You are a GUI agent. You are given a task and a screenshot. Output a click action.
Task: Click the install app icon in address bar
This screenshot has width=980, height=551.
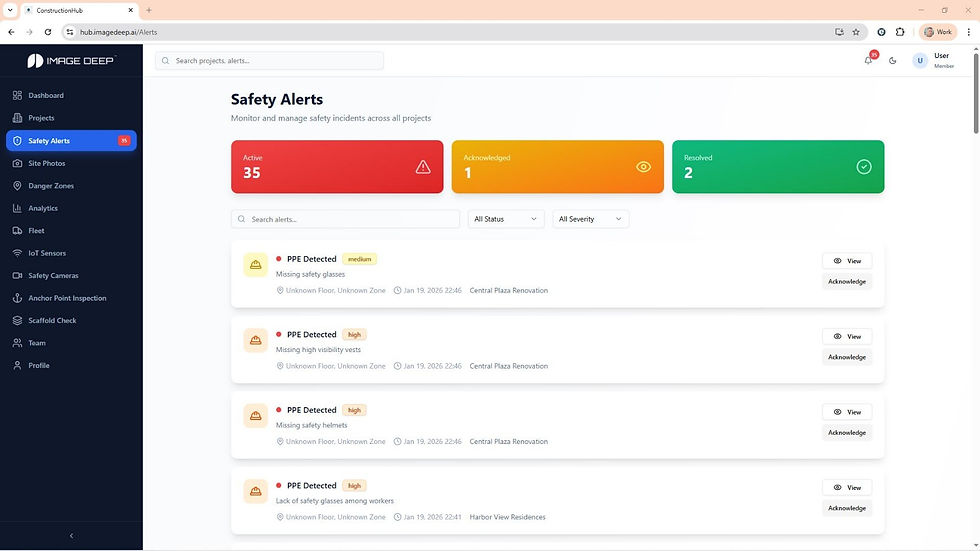point(839,32)
